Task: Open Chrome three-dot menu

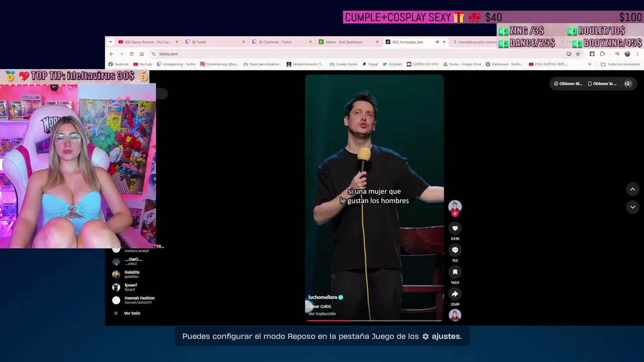Action: pos(637,54)
